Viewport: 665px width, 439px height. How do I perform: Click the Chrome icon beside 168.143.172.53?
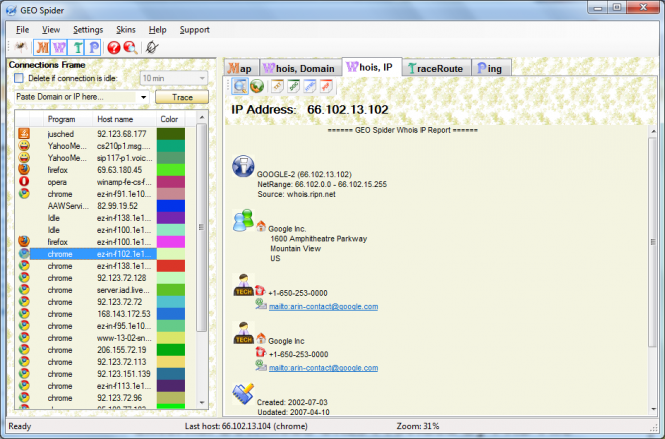tap(24, 314)
